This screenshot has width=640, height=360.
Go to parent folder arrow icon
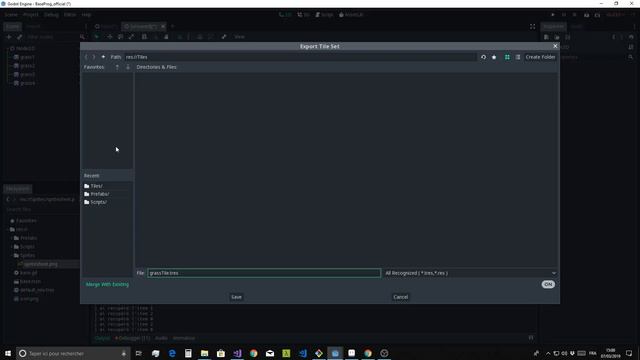tap(103, 57)
